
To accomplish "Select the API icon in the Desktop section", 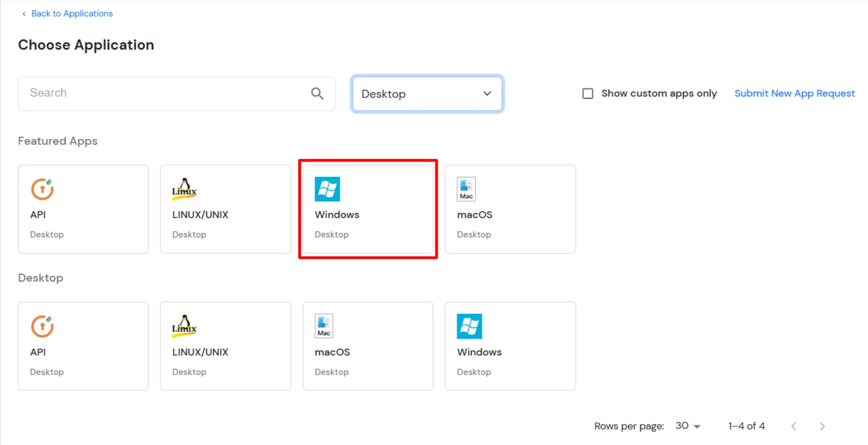I will pos(41,326).
